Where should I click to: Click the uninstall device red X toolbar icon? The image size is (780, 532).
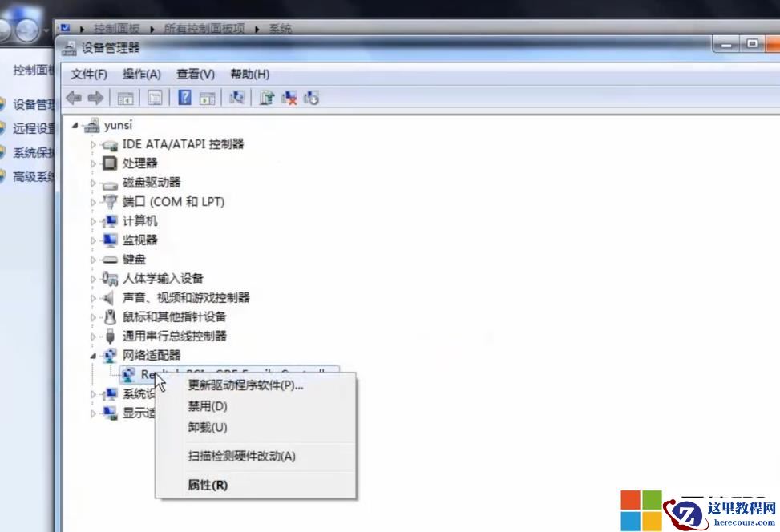[289, 98]
